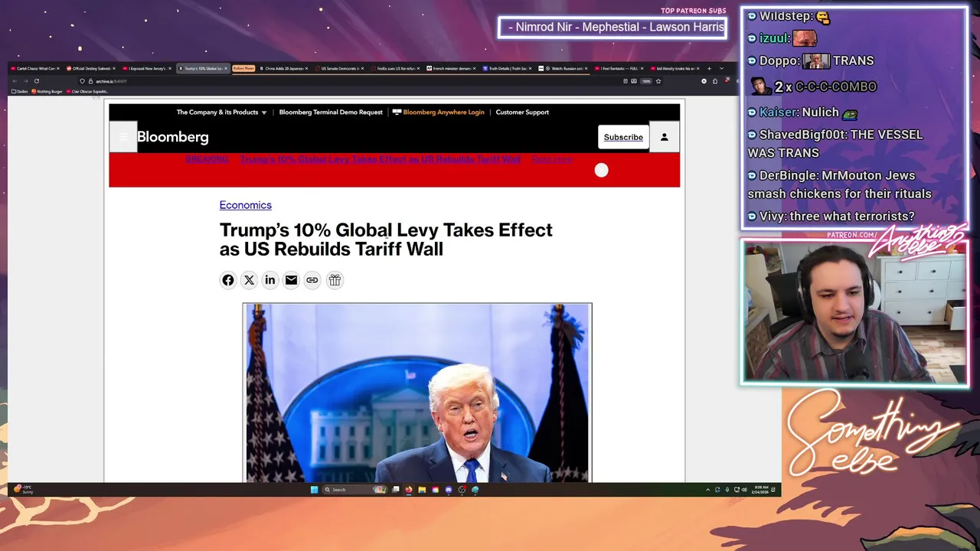
Task: Switch to the French minister tab
Action: (452, 69)
